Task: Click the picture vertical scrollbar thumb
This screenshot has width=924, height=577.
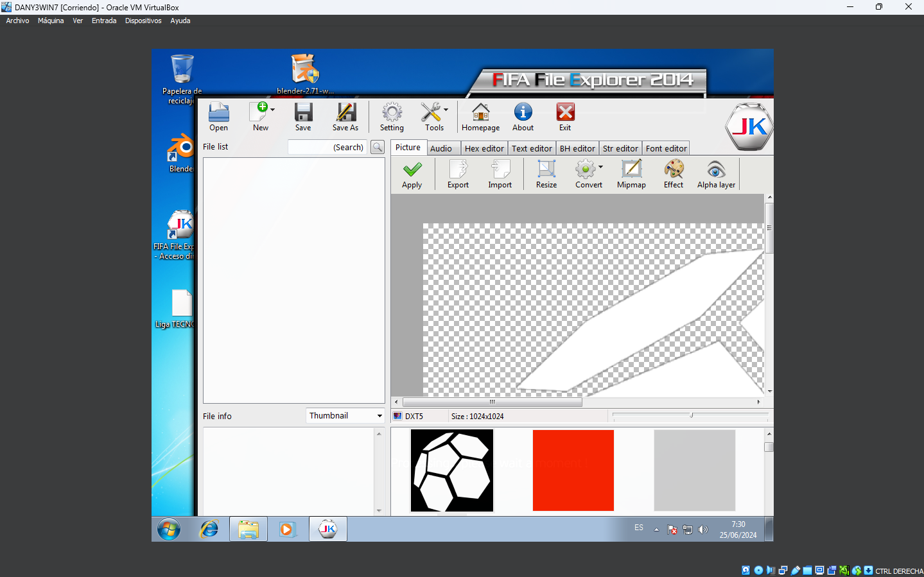Action: (769, 228)
